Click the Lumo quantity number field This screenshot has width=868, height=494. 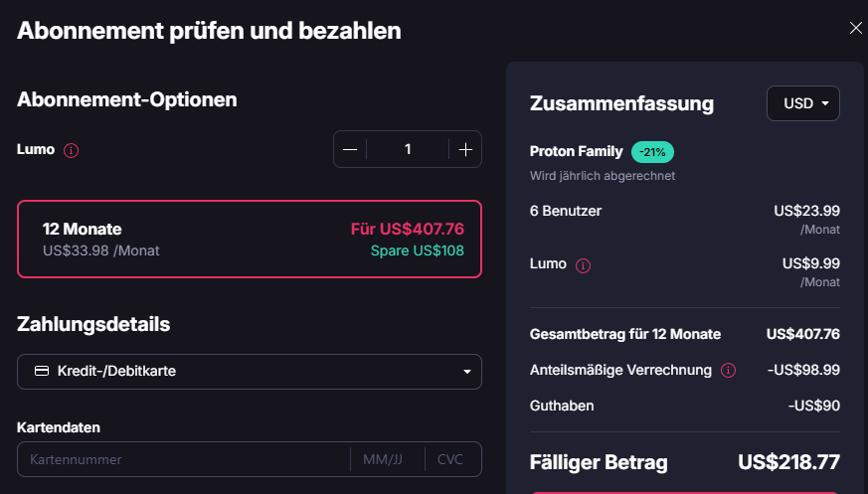408,149
